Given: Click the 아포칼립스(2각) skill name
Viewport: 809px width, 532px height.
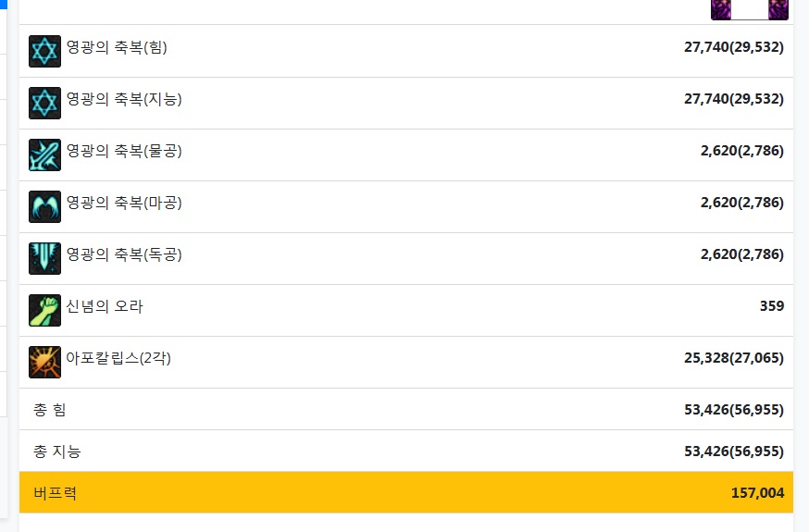Looking at the screenshot, I should (118, 358).
